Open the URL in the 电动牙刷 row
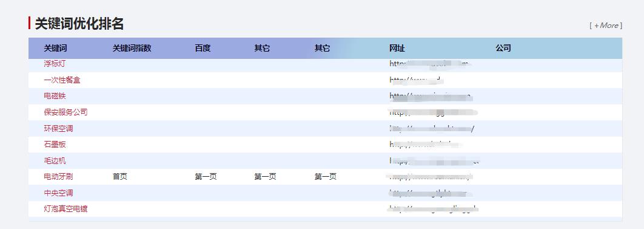 coord(429,177)
